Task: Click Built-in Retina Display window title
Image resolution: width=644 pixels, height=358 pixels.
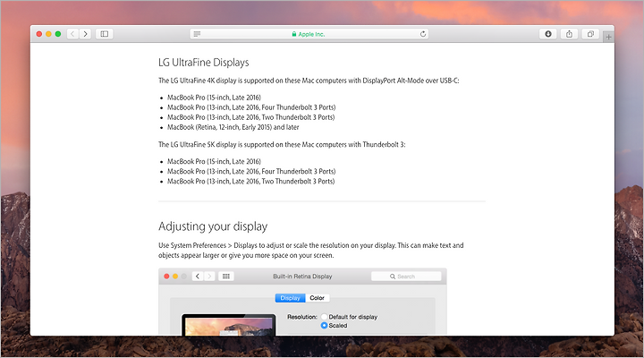Action: [x=302, y=277]
